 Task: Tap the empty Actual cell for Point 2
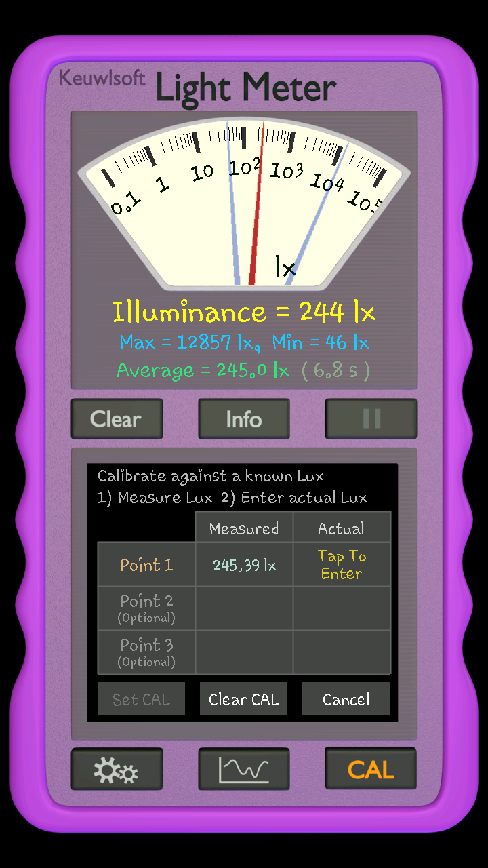pos(342,608)
